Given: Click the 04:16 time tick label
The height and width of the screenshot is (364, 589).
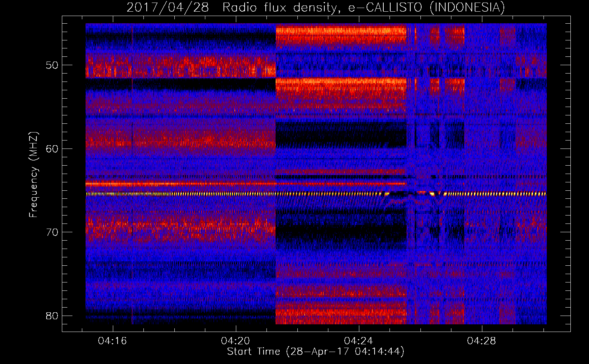Looking at the screenshot, I should [112, 341].
